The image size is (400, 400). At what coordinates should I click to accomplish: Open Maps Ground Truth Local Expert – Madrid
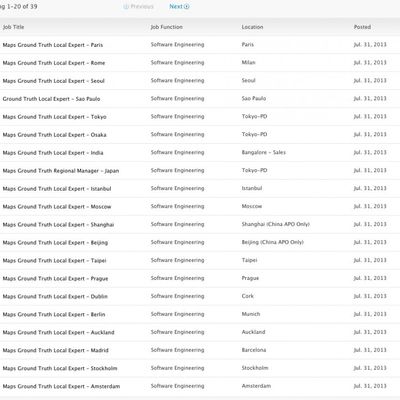click(x=56, y=351)
